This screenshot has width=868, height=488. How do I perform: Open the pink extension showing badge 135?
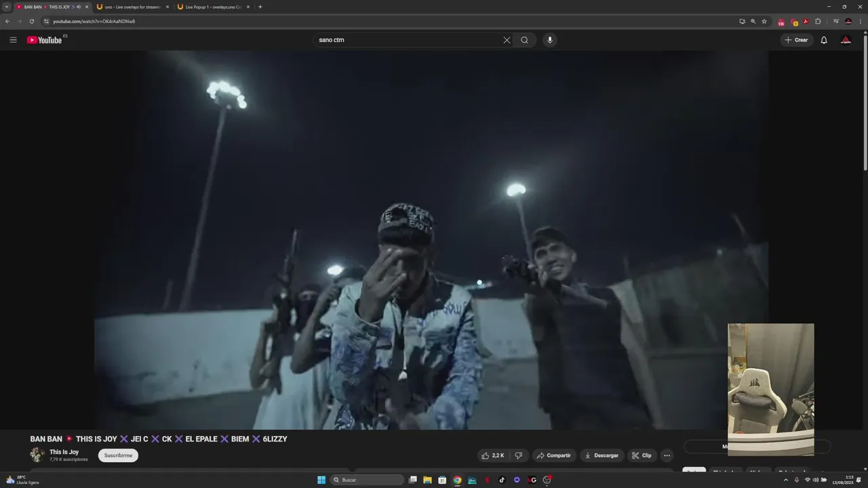pos(781,22)
